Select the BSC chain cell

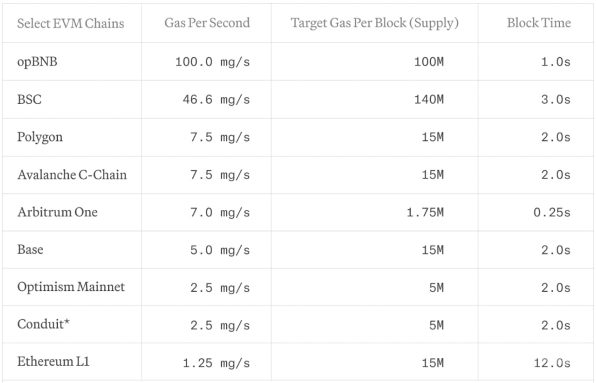[29, 100]
